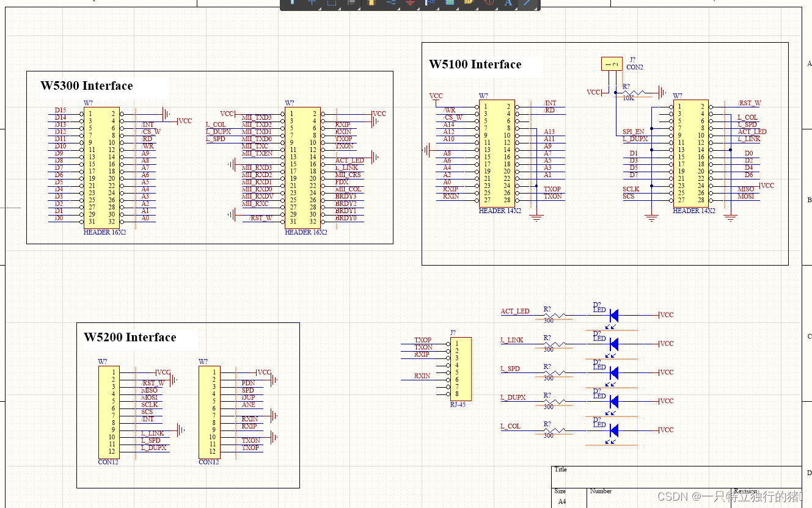
Task: Open the align objects tool
Action: (351, 3)
